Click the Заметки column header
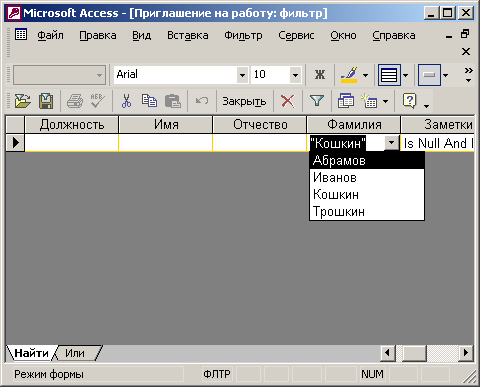The image size is (480, 387). click(x=438, y=125)
